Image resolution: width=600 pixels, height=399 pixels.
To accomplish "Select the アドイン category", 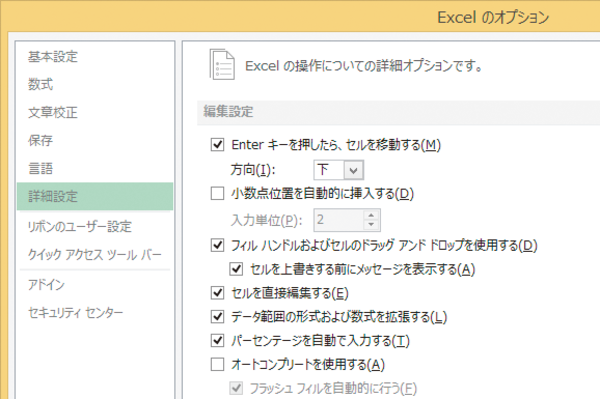I will 46,285.
